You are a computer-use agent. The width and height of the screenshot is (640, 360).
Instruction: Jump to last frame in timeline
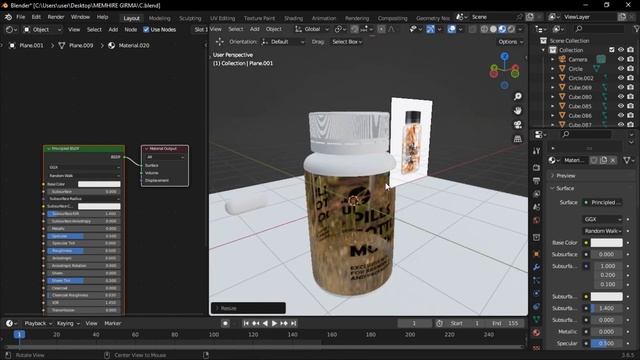(x=293, y=323)
